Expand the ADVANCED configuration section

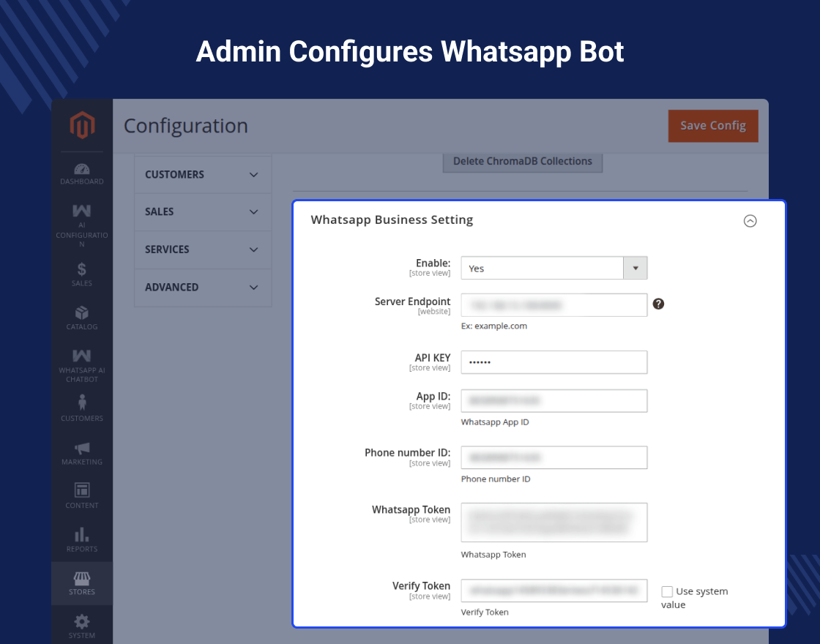(x=202, y=288)
